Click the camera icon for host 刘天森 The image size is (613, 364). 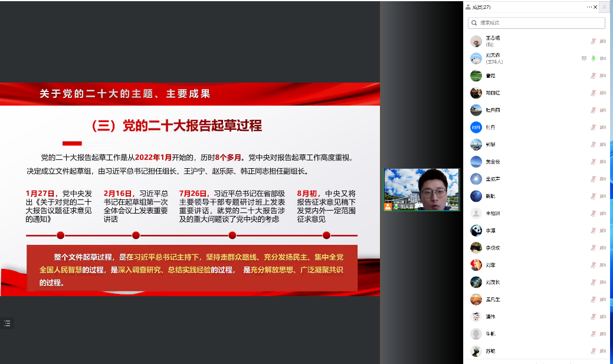tap(603, 58)
